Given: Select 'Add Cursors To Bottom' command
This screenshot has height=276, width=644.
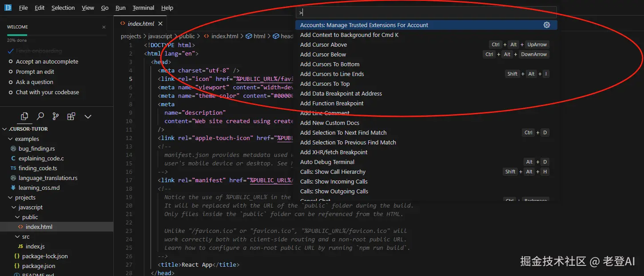Looking at the screenshot, I should (426, 64).
